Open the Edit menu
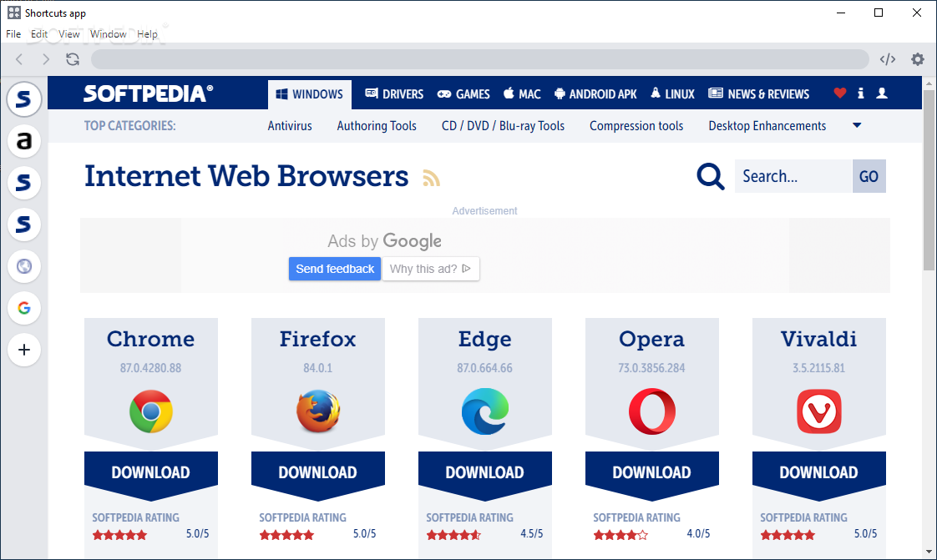 pos(39,34)
